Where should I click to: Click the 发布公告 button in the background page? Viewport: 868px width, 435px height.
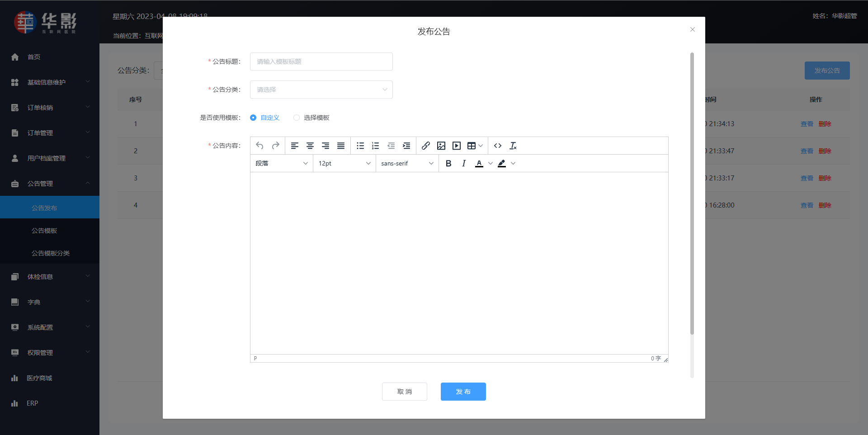[x=827, y=71]
